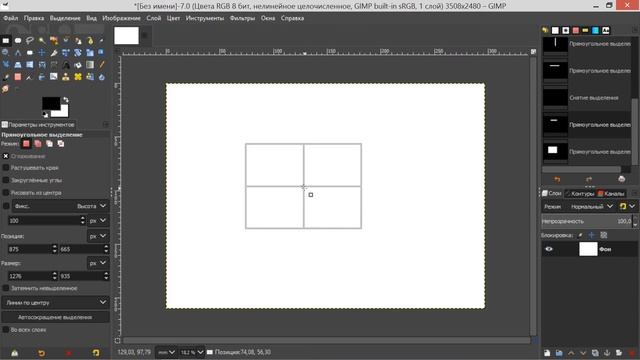
Task: Delete the current layer
Action: [632, 353]
